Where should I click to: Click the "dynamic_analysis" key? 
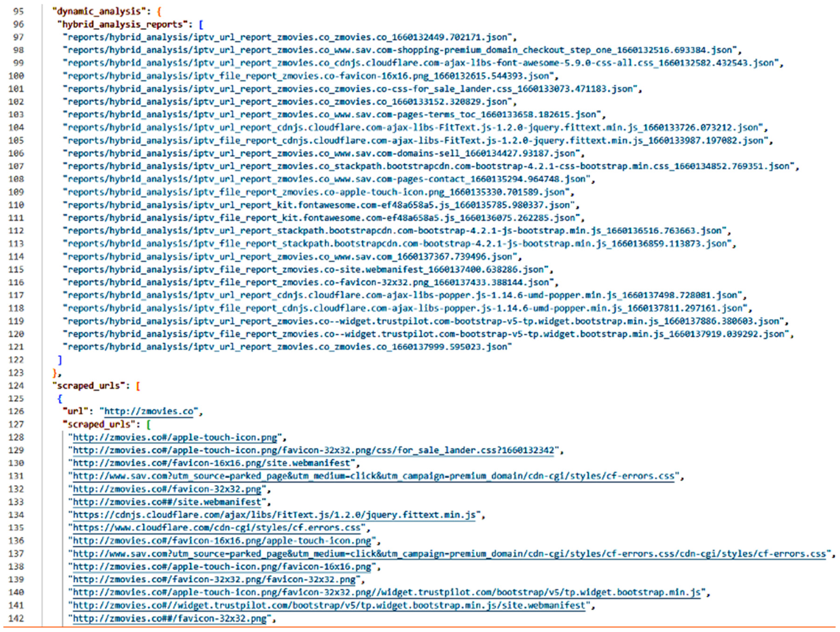click(x=99, y=11)
